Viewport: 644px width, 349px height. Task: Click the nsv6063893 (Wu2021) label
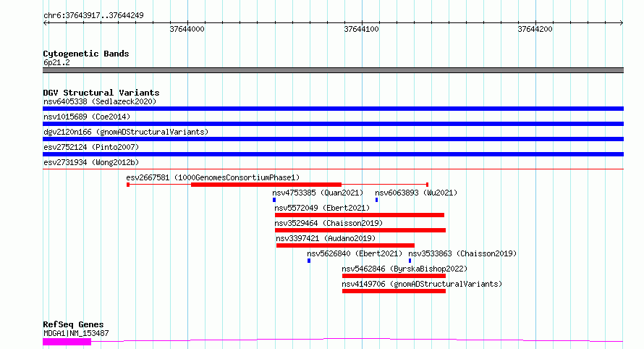[x=416, y=193]
